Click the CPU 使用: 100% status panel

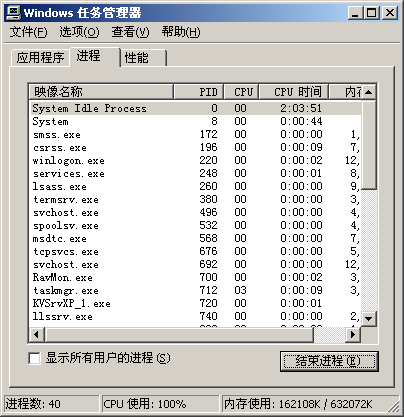click(160, 404)
